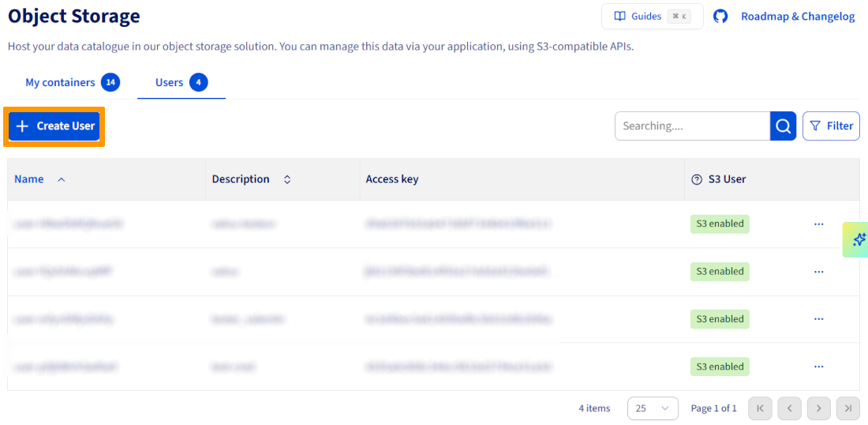Open Roadmap & Changelog link
868x425 pixels.
coord(797,17)
